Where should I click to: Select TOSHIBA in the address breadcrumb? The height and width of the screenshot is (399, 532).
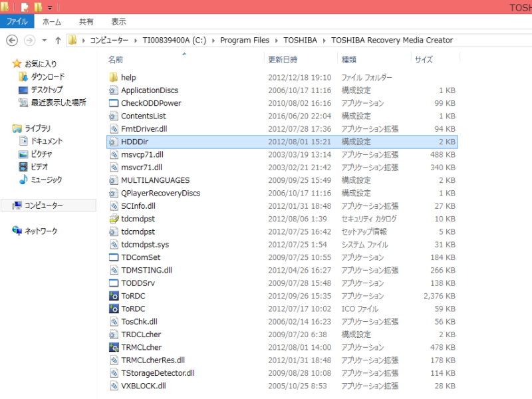pos(301,41)
